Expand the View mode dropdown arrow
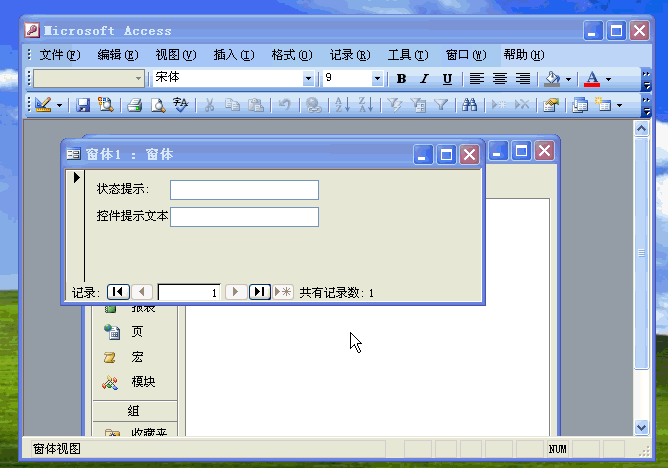 59,105
